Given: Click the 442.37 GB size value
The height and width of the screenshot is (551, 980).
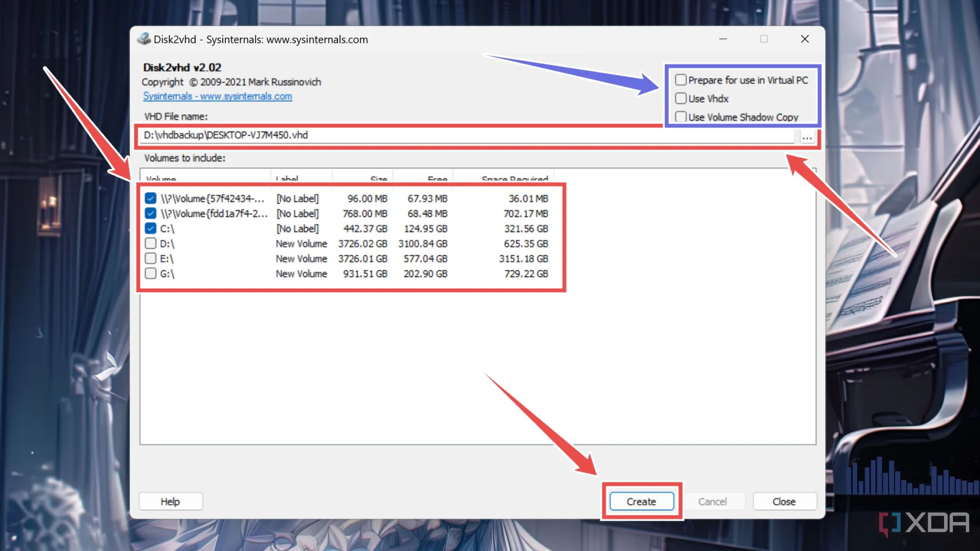Looking at the screenshot, I should [365, 229].
